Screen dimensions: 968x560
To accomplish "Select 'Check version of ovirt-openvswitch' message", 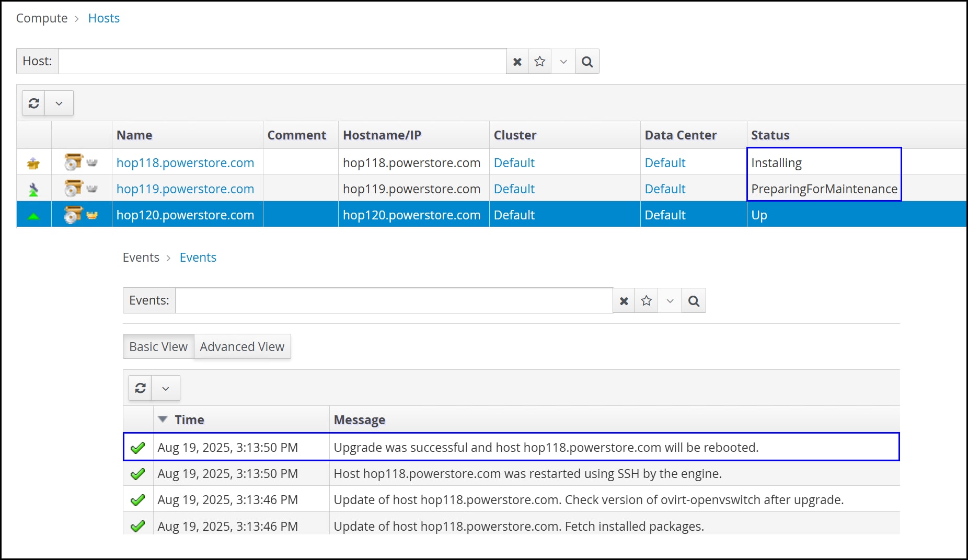I will pos(589,500).
